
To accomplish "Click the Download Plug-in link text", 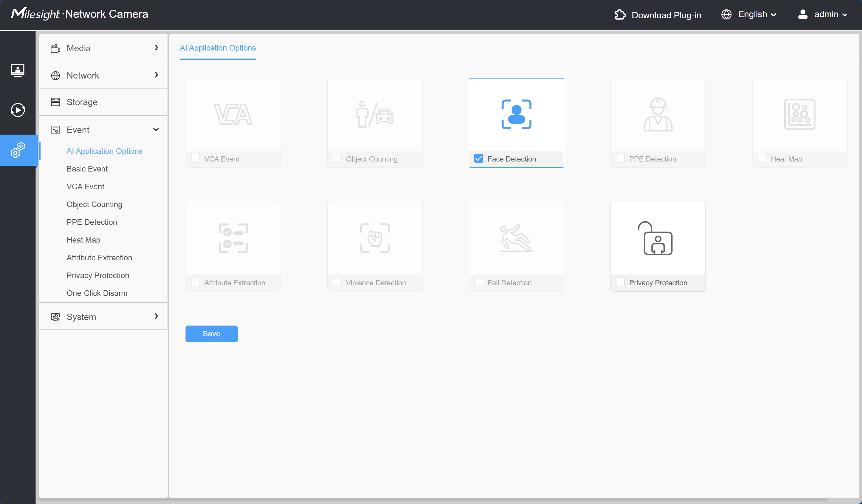I will click(666, 15).
